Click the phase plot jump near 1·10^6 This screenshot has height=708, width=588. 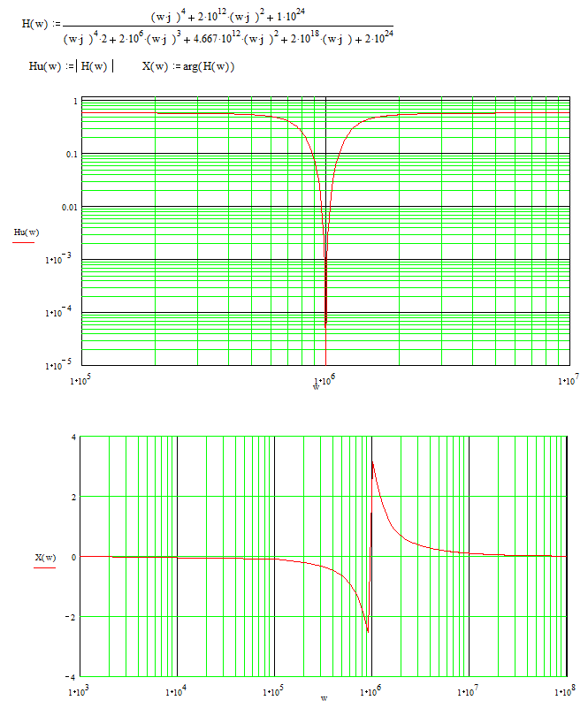[x=370, y=548]
